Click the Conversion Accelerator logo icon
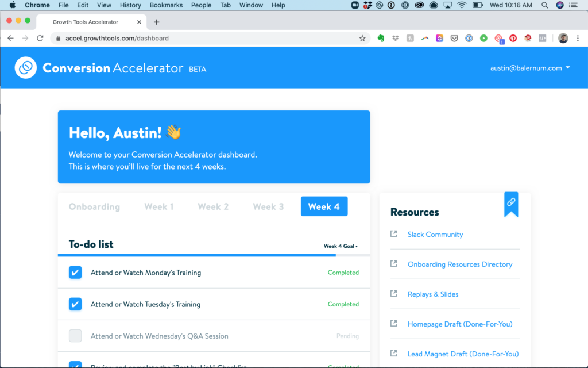588x368 pixels. tap(25, 67)
